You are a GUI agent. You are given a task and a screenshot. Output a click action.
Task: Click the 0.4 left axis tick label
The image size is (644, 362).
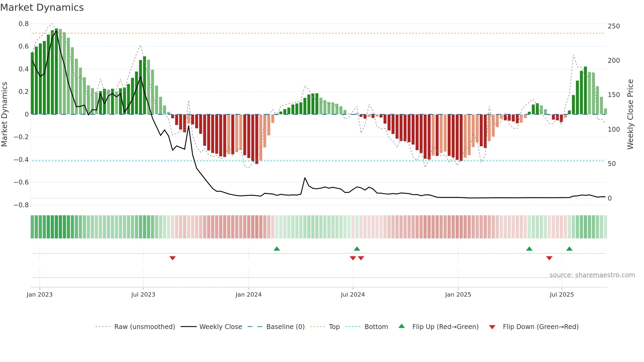[x=24, y=69]
